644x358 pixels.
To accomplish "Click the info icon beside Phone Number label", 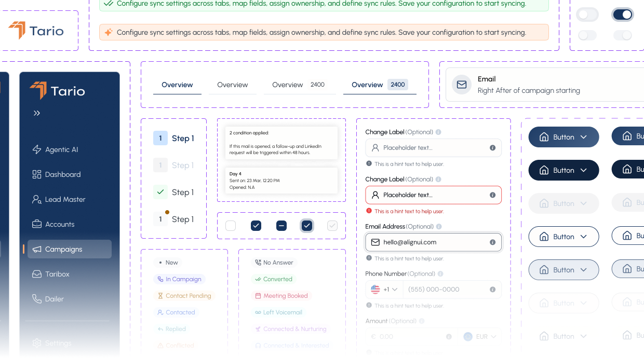I will pos(440,274).
